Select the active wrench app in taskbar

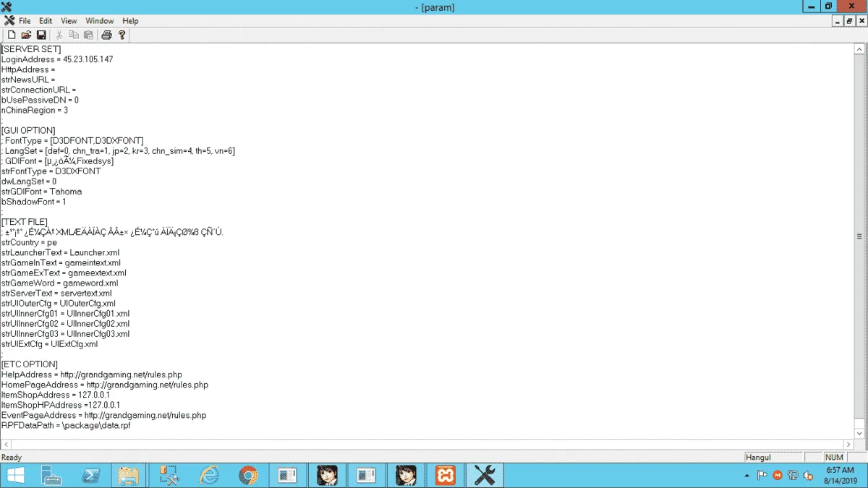(x=484, y=475)
